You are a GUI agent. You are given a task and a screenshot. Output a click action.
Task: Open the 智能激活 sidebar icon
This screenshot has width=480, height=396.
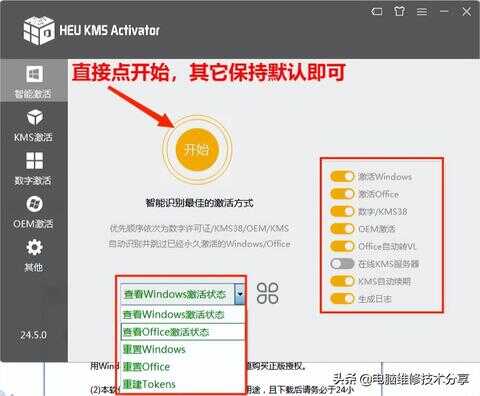click(x=34, y=74)
